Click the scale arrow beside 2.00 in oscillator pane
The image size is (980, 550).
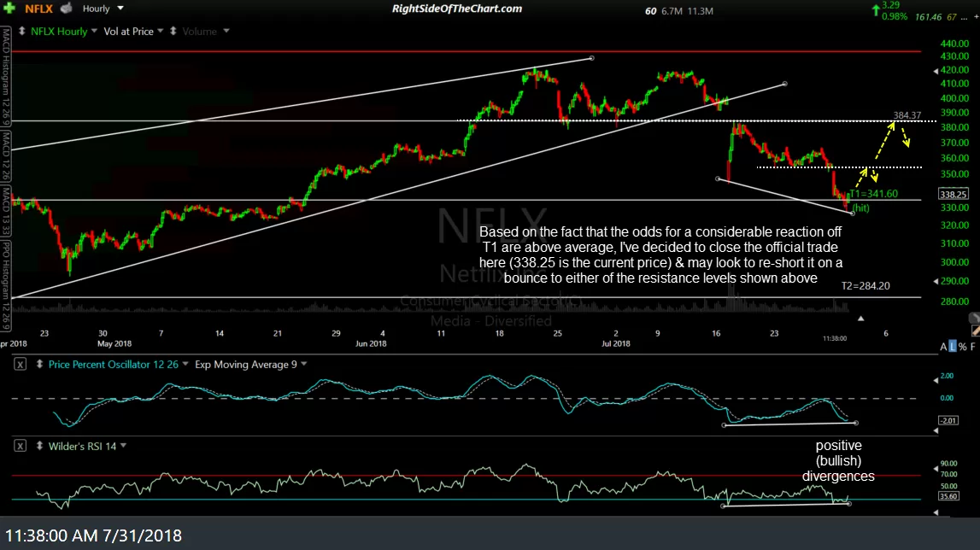(936, 380)
